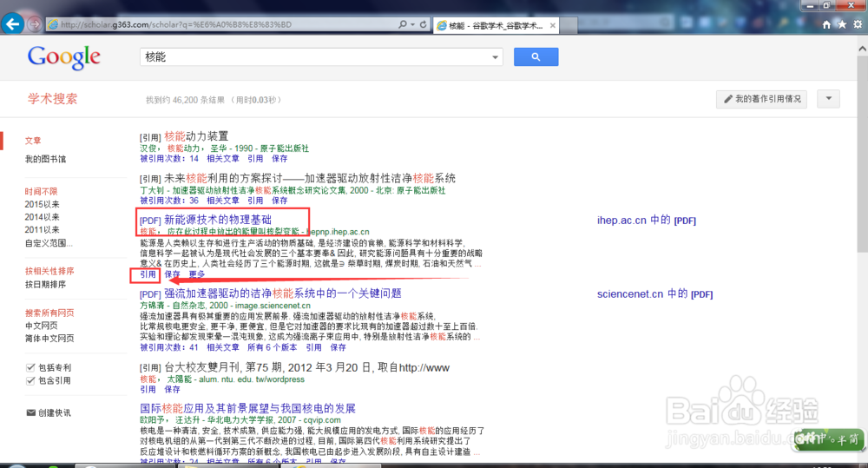
Task: Click the envelope icon beside 创建快讯
Action: pyautogui.click(x=31, y=412)
